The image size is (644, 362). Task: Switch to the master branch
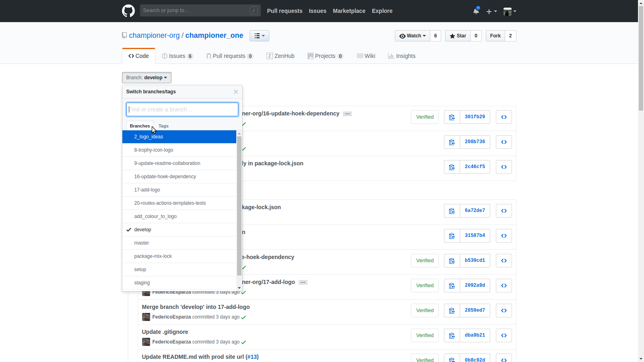click(x=179, y=243)
